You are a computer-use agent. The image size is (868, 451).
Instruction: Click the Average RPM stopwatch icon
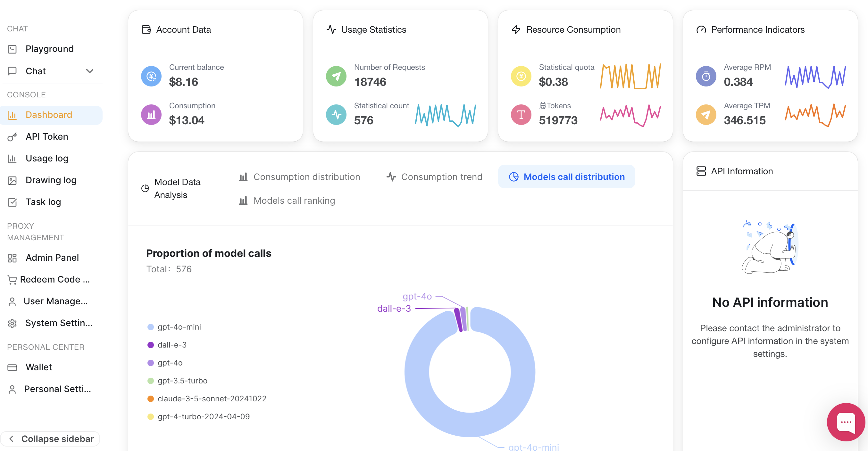click(705, 77)
